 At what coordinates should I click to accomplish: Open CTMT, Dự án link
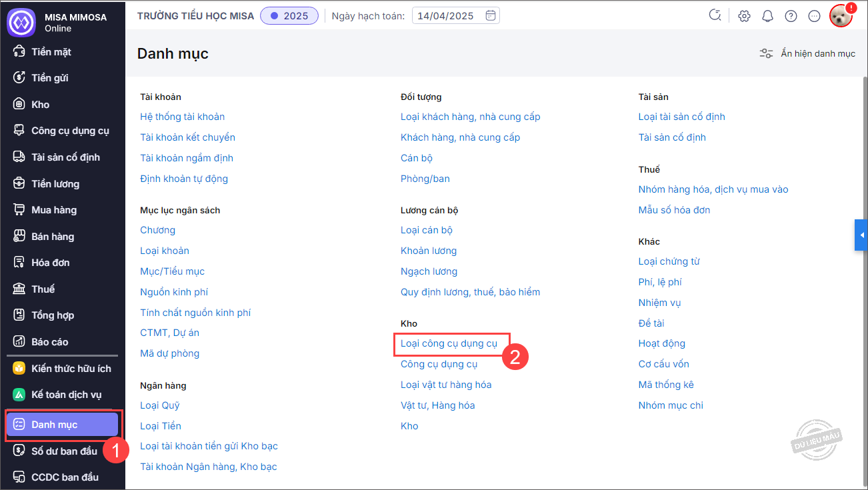pos(170,333)
